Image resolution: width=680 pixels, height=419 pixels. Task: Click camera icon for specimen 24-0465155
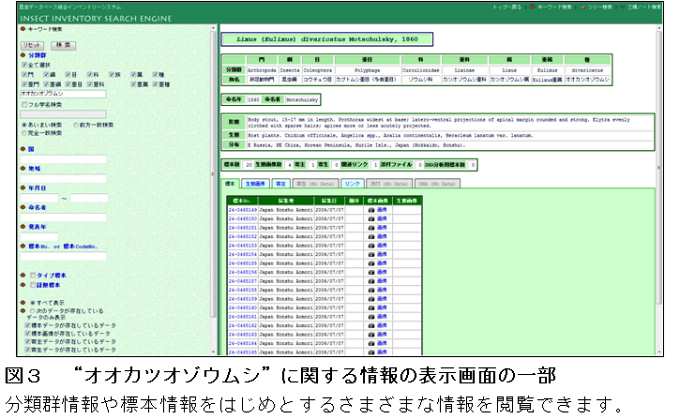[x=371, y=262]
